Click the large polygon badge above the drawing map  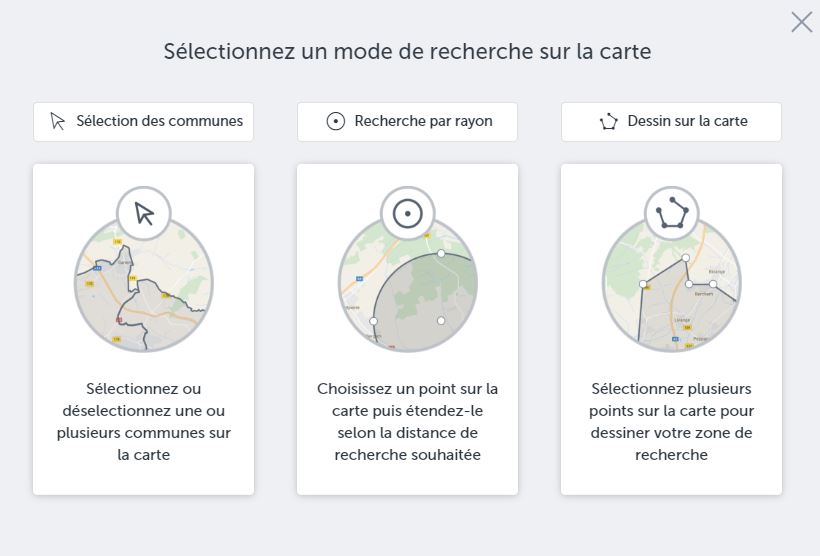pyautogui.click(x=672, y=213)
